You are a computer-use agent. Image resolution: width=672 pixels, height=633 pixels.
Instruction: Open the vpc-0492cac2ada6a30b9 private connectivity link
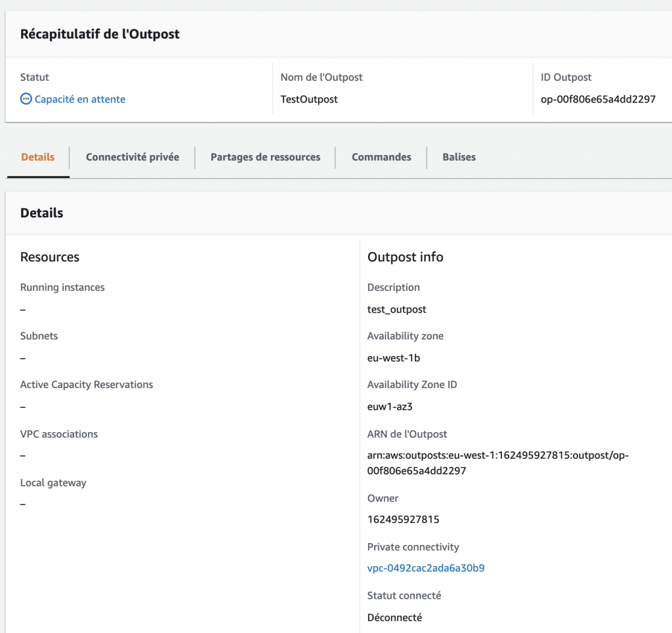click(426, 568)
